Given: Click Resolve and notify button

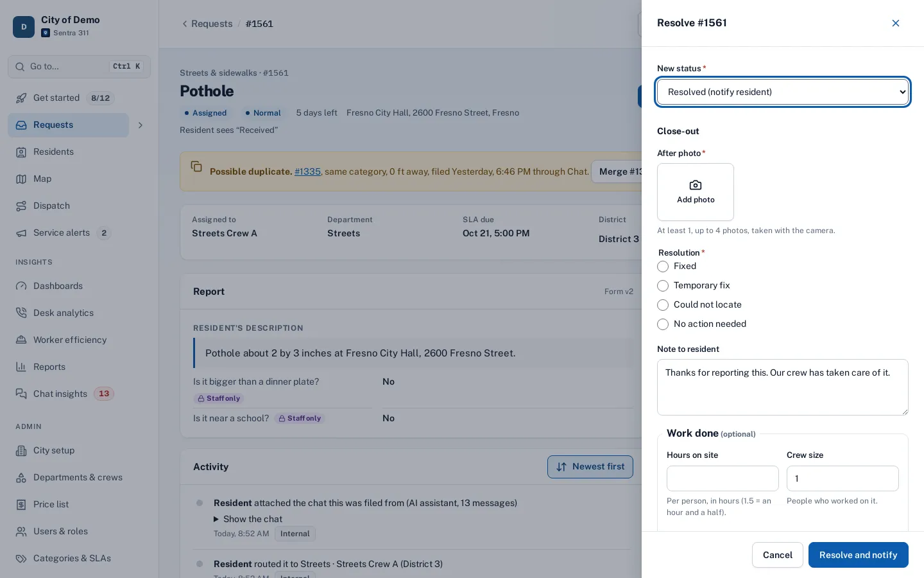Looking at the screenshot, I should point(859,555).
